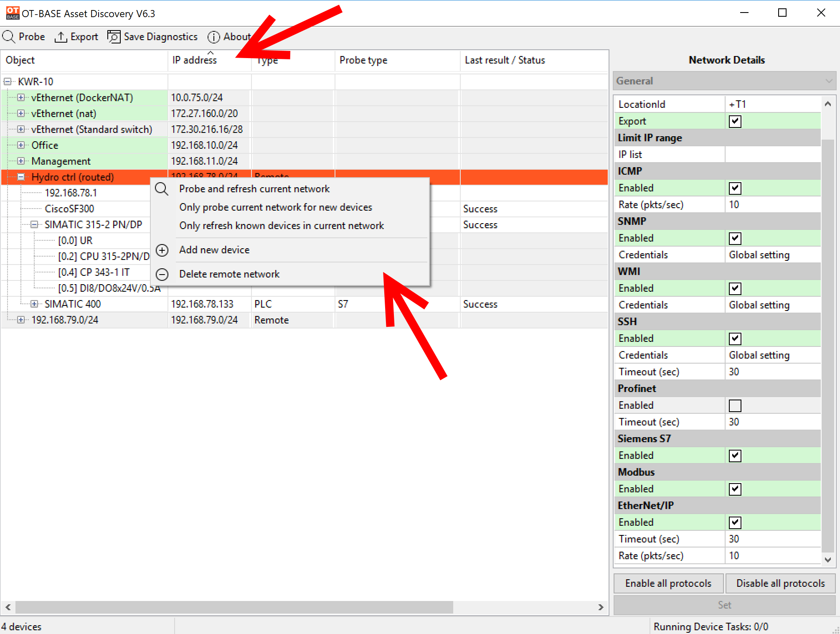Click SNMP Credentials Global setting value
840x634 pixels.
tap(773, 255)
